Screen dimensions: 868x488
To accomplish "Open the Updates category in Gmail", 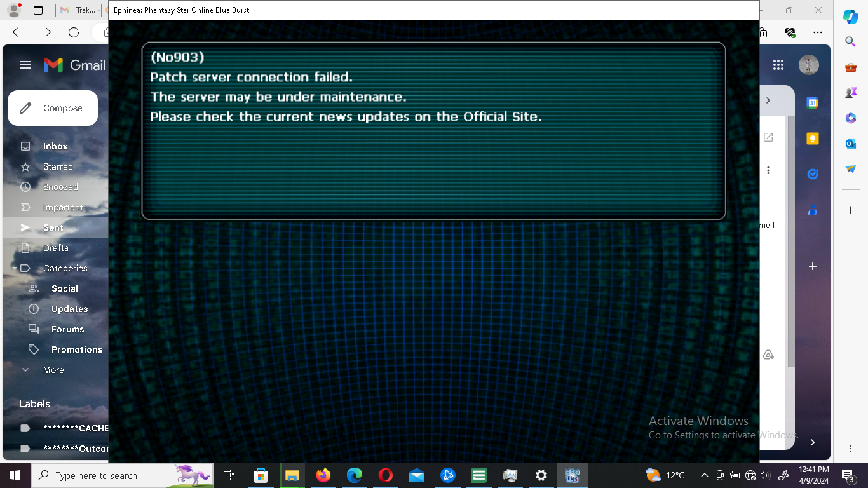I will click(x=70, y=309).
